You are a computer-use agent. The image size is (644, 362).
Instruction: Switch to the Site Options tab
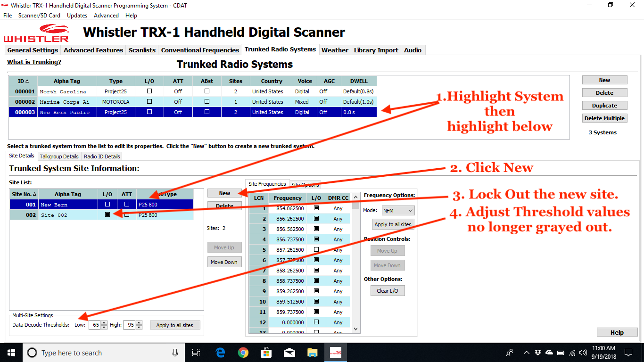click(305, 185)
